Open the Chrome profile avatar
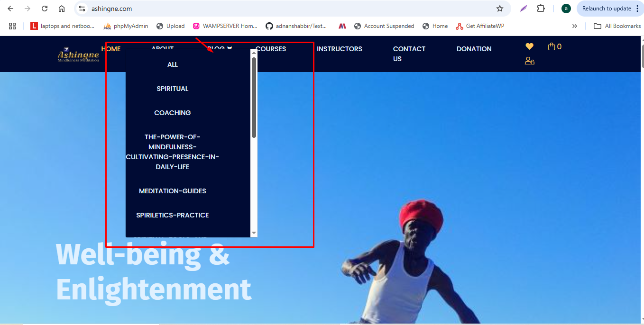 pyautogui.click(x=566, y=9)
